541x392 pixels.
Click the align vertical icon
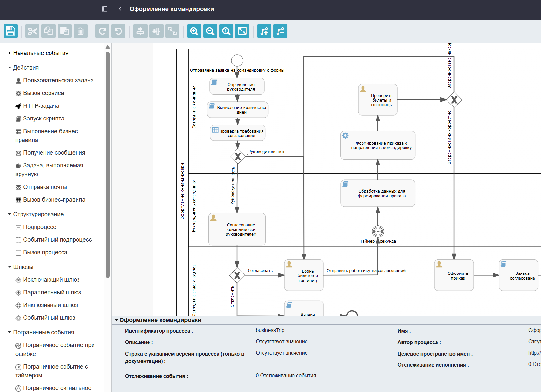point(140,31)
